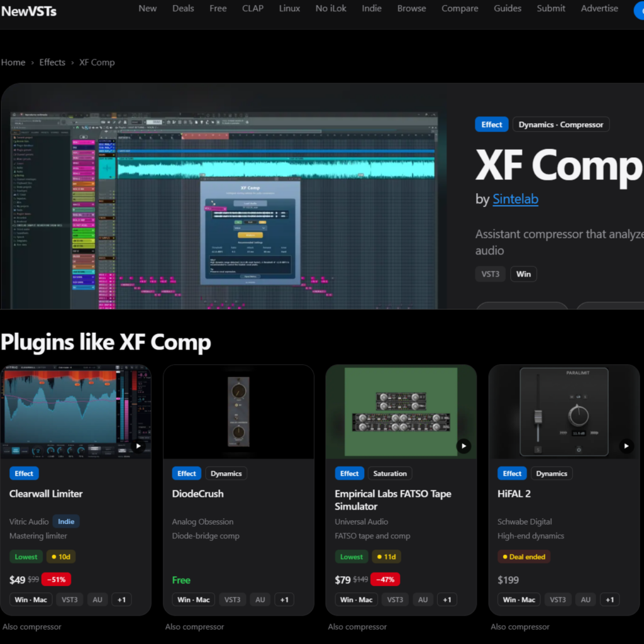Play the Empirical Labs FATSO video preview
644x644 pixels.
tap(464, 446)
